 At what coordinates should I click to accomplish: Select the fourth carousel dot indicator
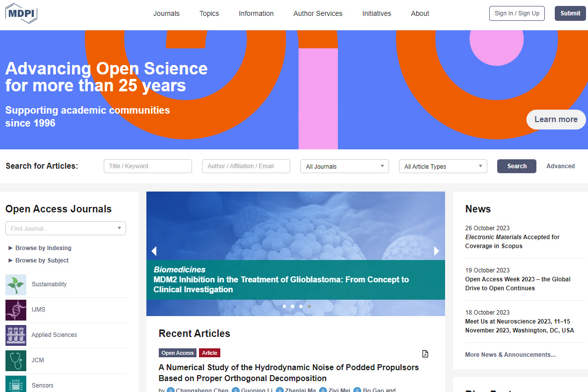(x=309, y=307)
